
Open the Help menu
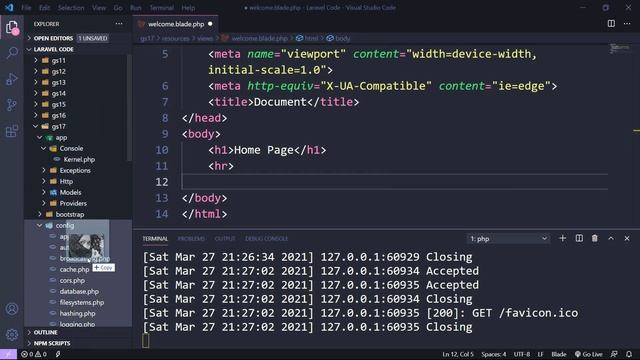coord(188,8)
